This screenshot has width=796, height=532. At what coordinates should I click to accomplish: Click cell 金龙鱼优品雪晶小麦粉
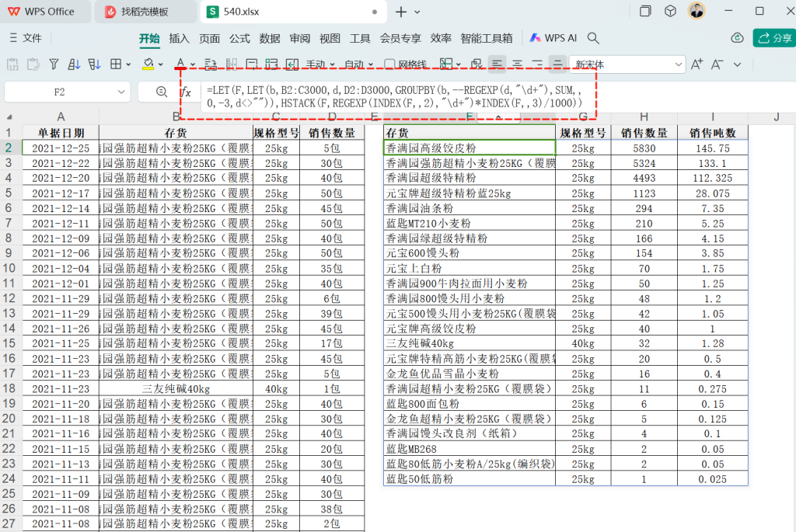[x=470, y=374]
